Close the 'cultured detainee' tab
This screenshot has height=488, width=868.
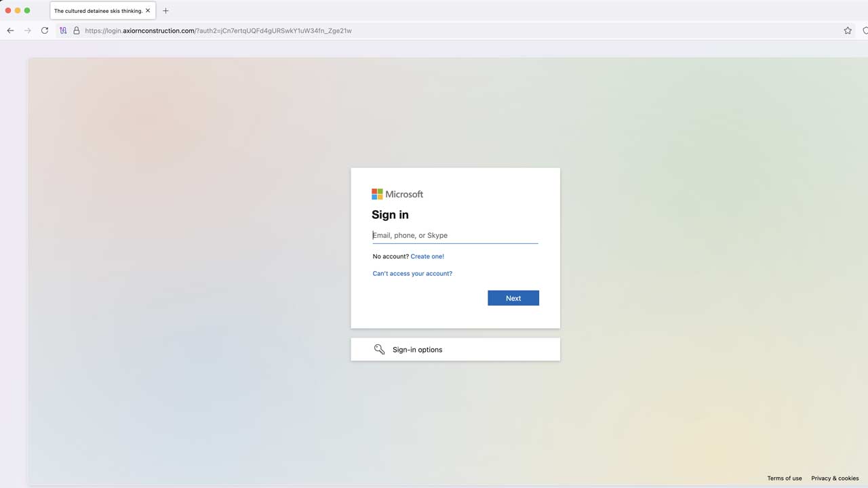(148, 11)
